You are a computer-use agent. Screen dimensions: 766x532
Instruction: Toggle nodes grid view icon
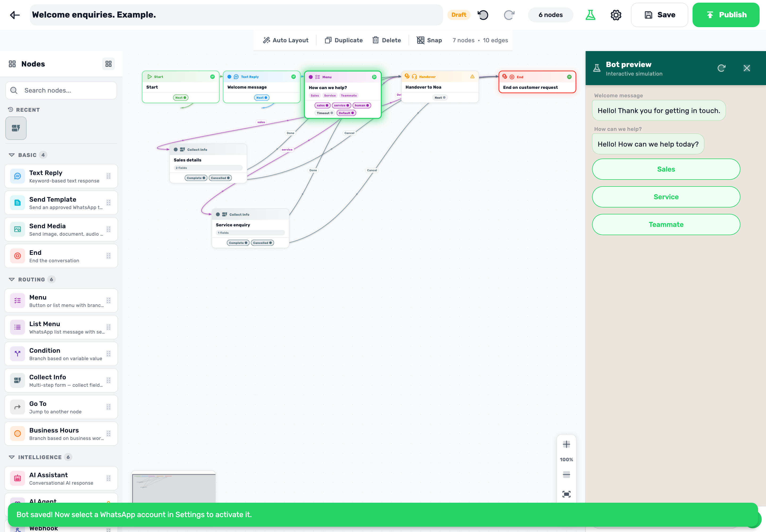[108, 64]
